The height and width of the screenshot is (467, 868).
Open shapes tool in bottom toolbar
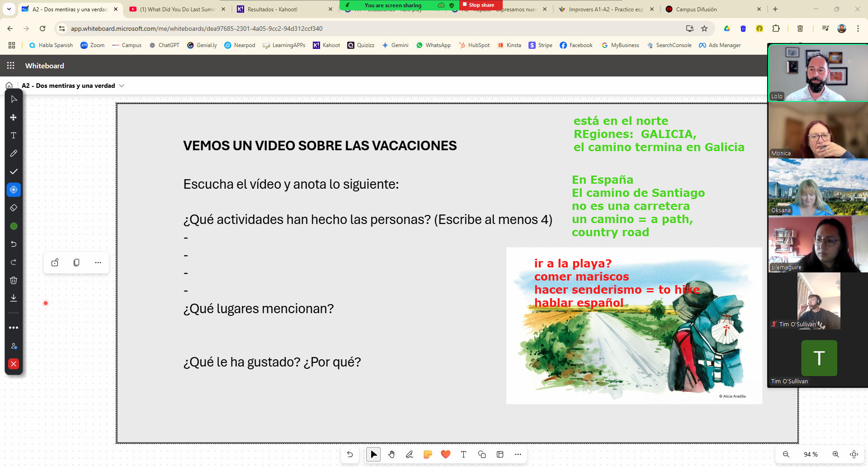tap(482, 454)
